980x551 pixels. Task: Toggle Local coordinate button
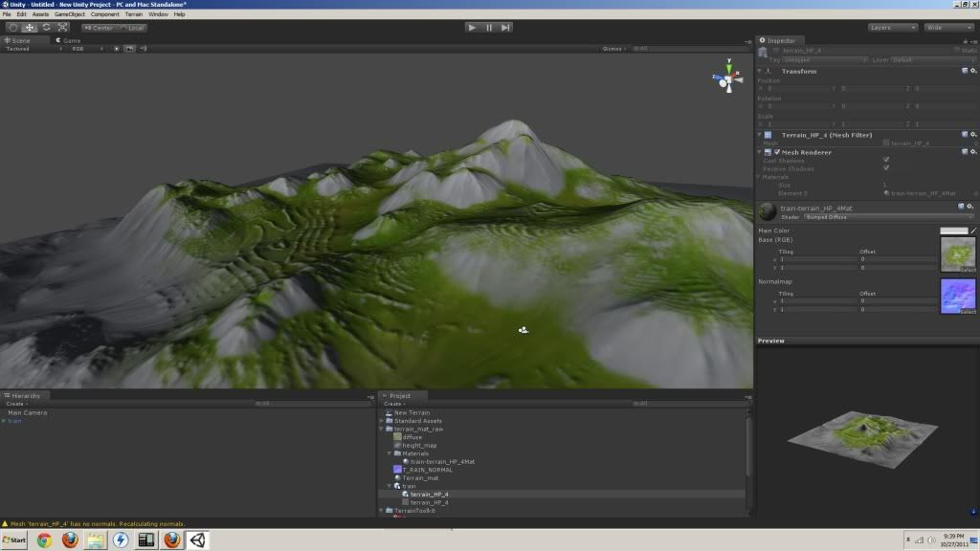[x=132, y=28]
